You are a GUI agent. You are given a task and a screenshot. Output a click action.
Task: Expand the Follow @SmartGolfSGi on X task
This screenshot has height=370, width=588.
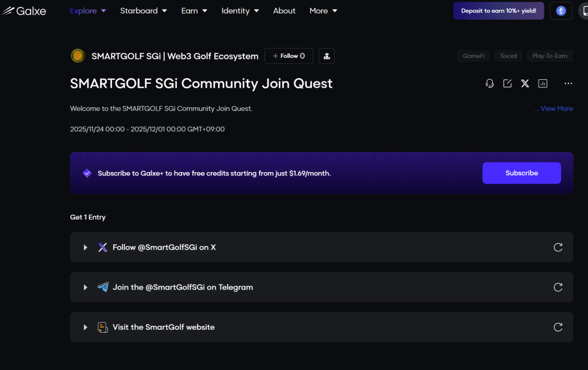(x=86, y=248)
